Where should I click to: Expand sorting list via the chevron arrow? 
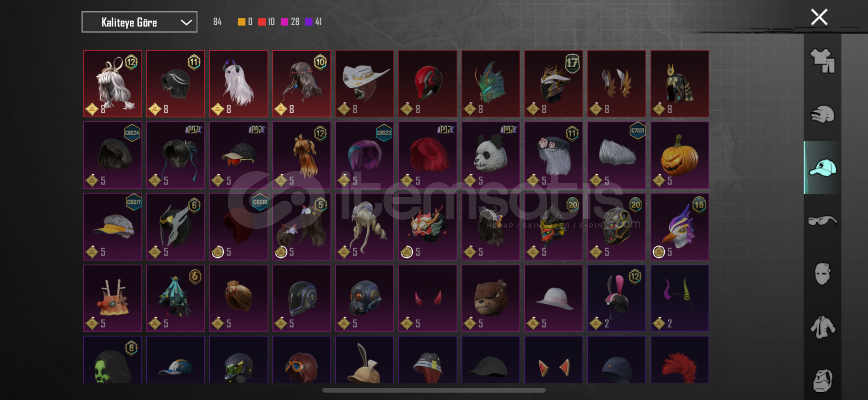point(186,23)
